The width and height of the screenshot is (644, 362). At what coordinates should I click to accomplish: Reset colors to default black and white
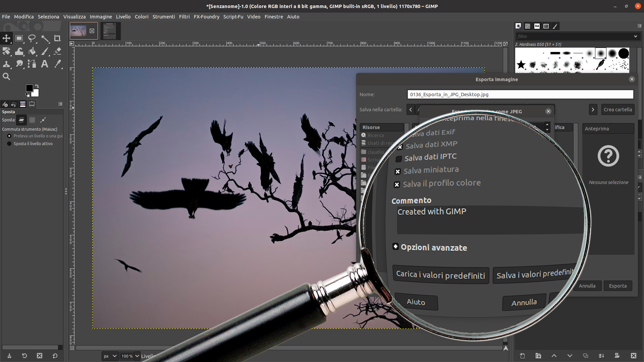[28, 95]
